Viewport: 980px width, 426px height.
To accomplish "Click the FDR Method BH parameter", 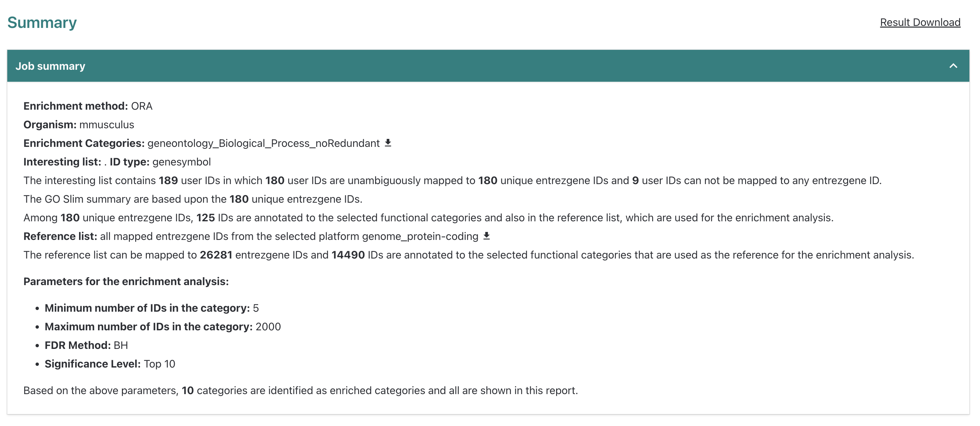I will pyautogui.click(x=86, y=345).
